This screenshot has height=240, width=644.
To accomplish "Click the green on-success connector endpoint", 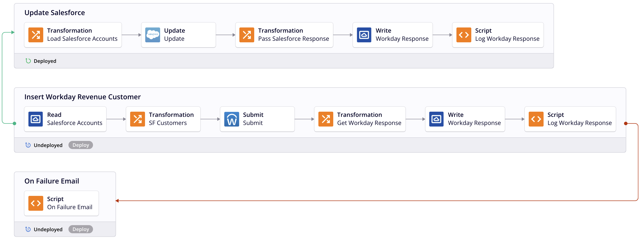I will point(14,124).
